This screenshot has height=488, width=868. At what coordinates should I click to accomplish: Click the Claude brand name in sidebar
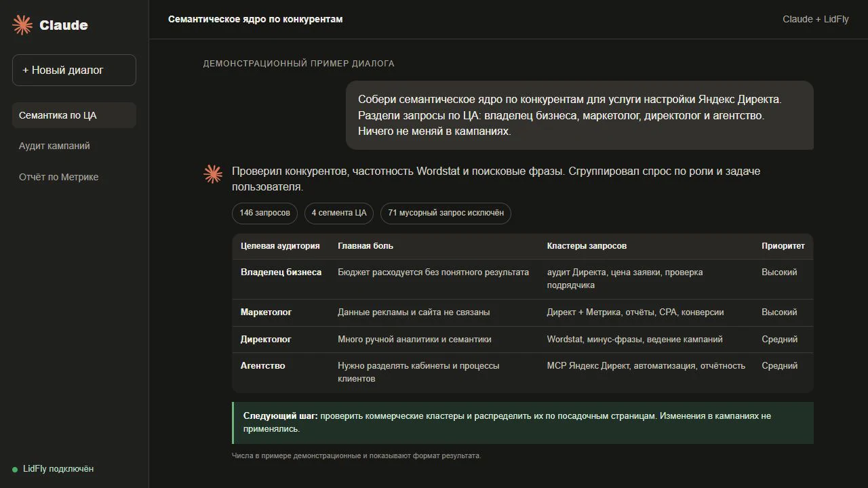click(x=64, y=25)
